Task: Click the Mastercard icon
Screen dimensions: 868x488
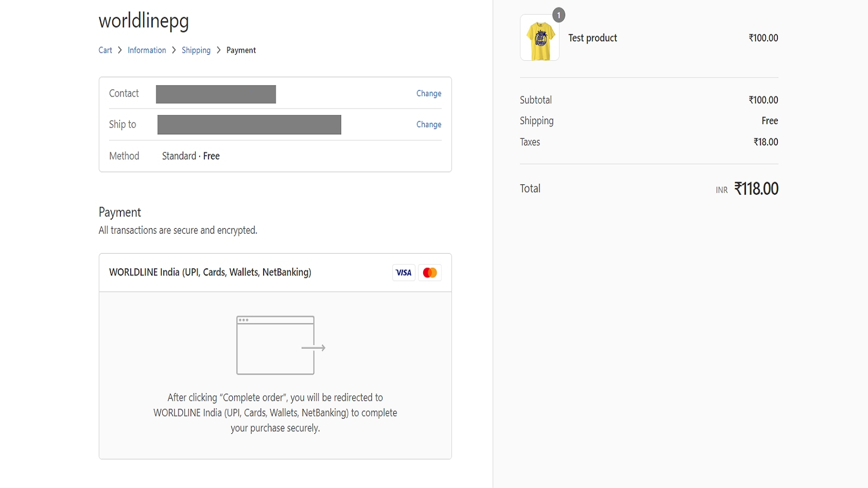Action: (x=430, y=273)
